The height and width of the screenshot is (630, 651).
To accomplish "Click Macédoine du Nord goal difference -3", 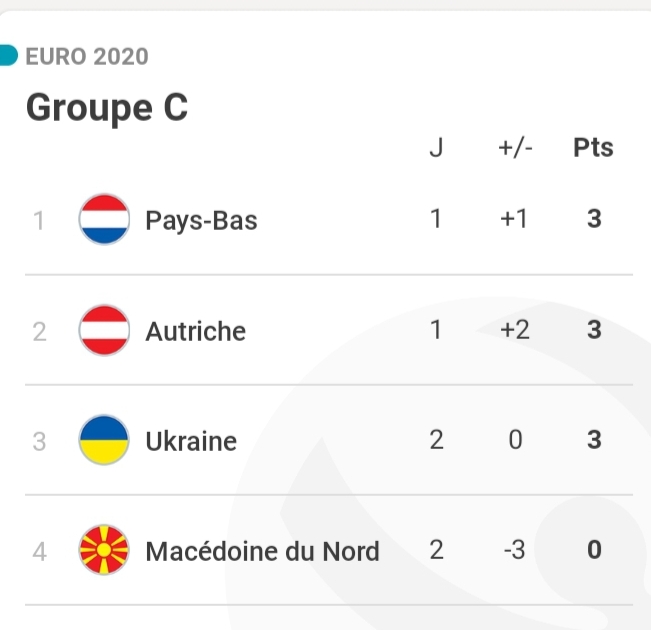I will tap(513, 550).
